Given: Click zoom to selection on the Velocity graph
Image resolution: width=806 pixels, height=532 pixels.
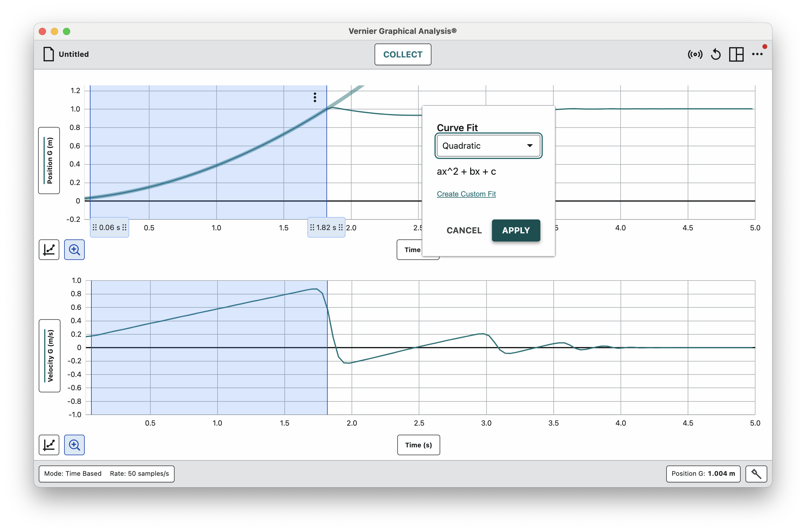Looking at the screenshot, I should (x=74, y=445).
